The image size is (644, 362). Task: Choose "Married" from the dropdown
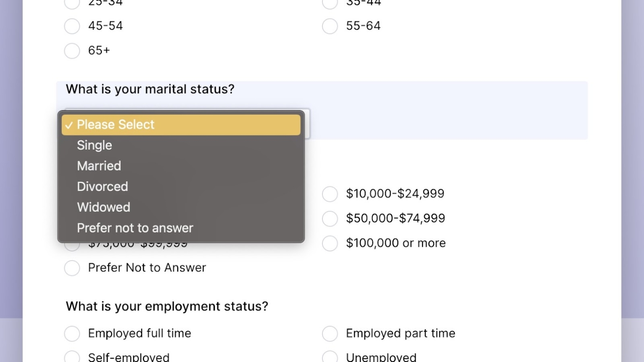(x=99, y=166)
